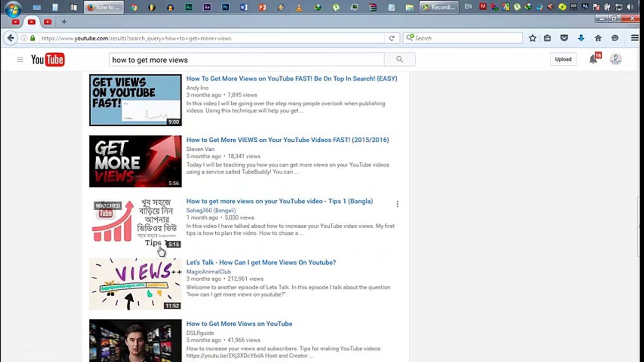Open Adobe After Effects from taskbar
Image resolution: width=644 pixels, height=362 pixels.
pos(207,8)
